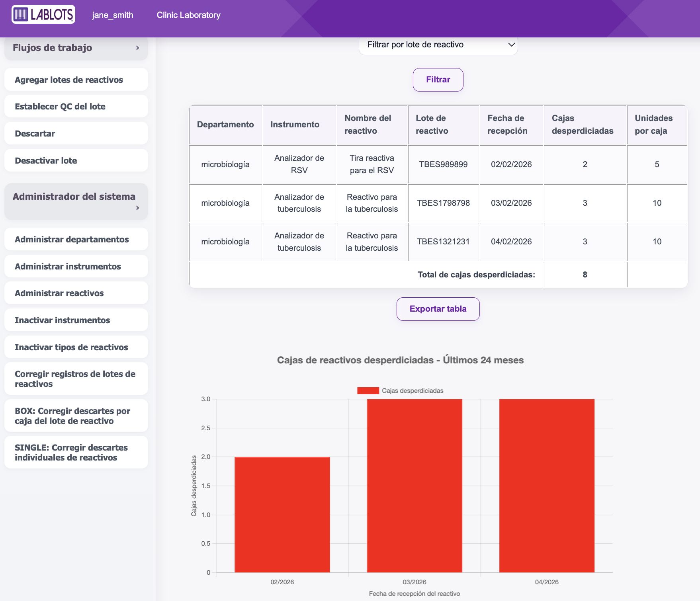Open Agregar lotes de reactivos
The width and height of the screenshot is (700, 601).
point(76,80)
